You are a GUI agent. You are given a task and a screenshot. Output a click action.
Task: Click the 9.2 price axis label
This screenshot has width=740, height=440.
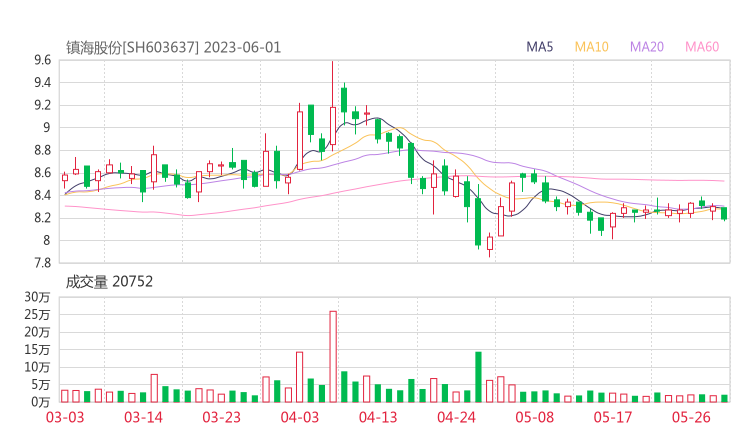(x=42, y=105)
